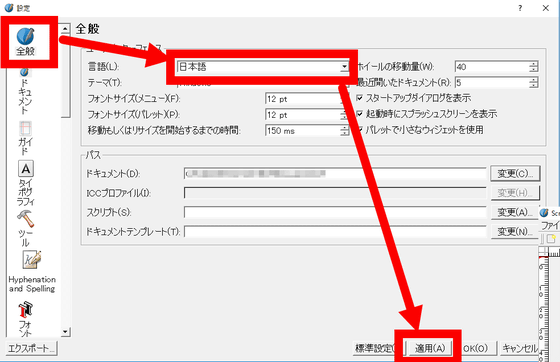Click the help question mark in title bar

point(520,8)
